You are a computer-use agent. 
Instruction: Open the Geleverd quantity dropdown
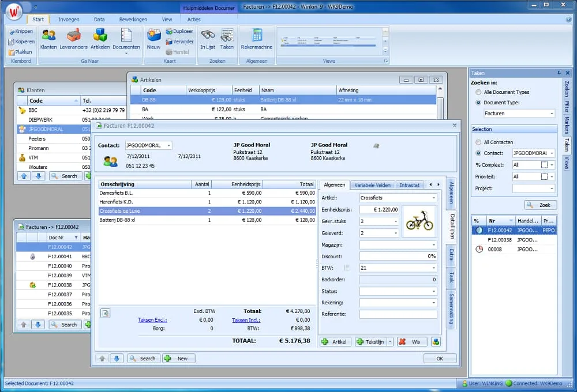pyautogui.click(x=396, y=233)
